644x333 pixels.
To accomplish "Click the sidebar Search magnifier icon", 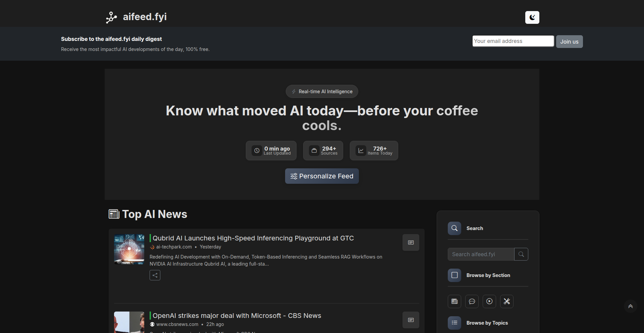I will click(x=454, y=228).
